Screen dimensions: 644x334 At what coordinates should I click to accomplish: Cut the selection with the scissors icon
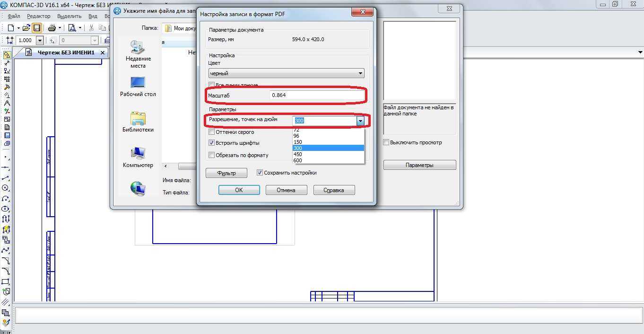(92, 28)
